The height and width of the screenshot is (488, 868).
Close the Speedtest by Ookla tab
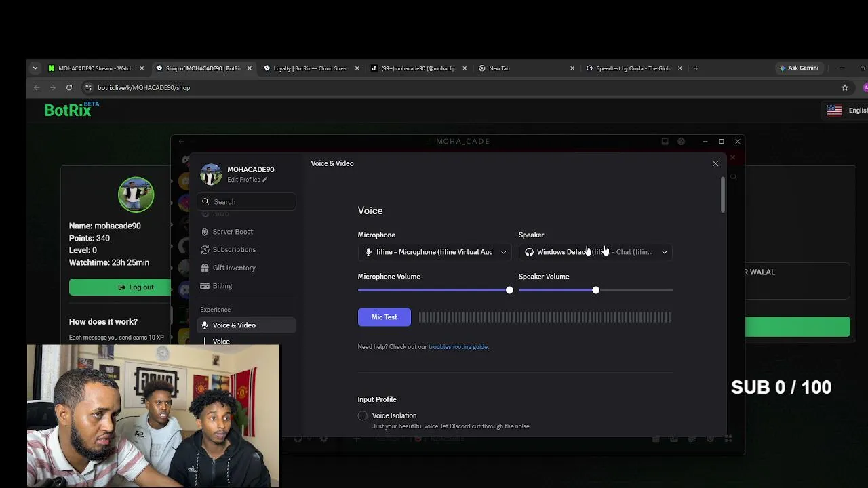[x=679, y=68]
